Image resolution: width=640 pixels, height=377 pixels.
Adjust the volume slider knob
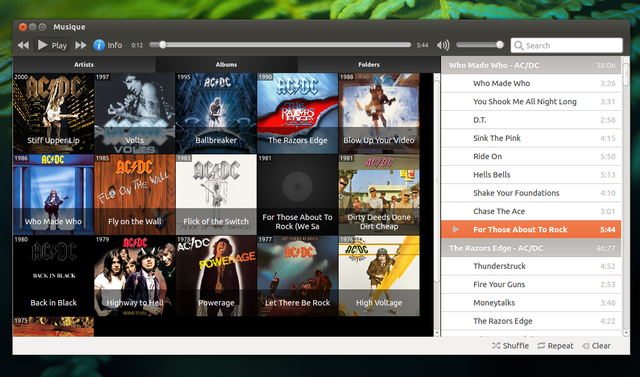500,44
